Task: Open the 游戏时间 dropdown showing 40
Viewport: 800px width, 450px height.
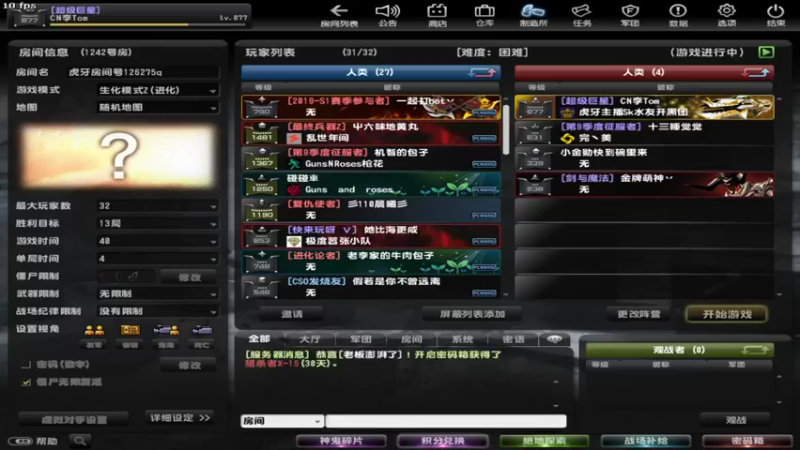Action: point(158,241)
